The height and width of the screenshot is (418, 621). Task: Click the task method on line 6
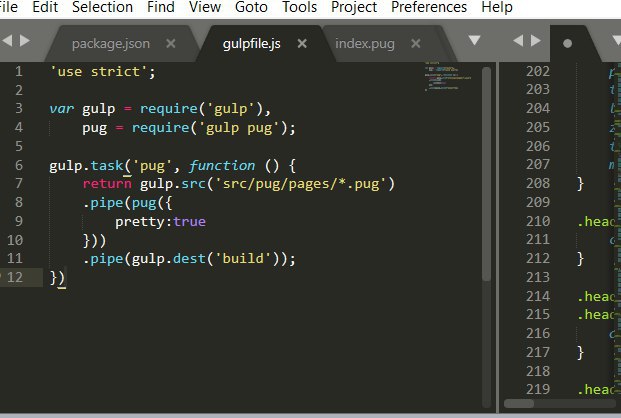107,165
